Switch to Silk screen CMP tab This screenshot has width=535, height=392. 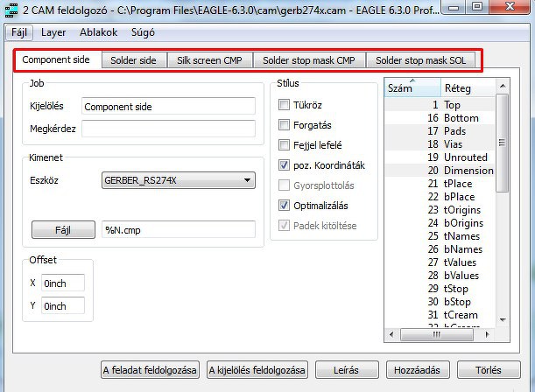tap(209, 60)
